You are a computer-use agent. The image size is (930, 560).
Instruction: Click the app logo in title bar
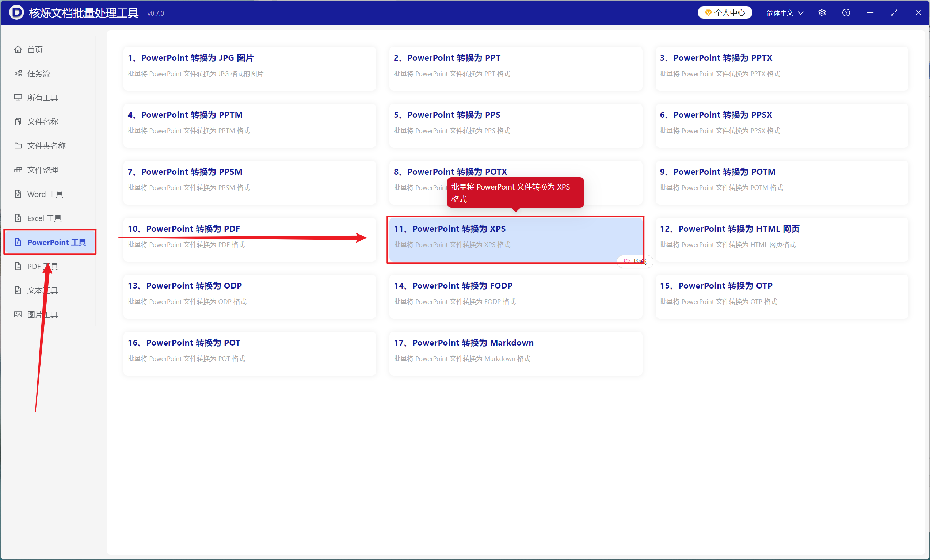[x=16, y=12]
